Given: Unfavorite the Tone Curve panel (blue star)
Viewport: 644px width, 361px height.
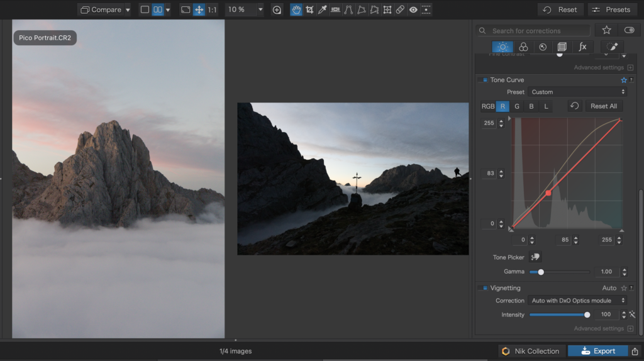Looking at the screenshot, I should point(624,80).
